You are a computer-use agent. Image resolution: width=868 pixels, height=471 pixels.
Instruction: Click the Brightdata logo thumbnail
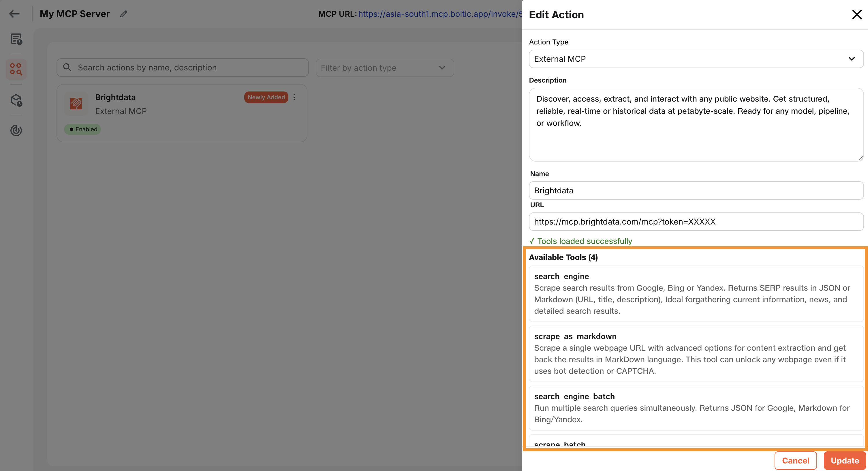coord(76,103)
